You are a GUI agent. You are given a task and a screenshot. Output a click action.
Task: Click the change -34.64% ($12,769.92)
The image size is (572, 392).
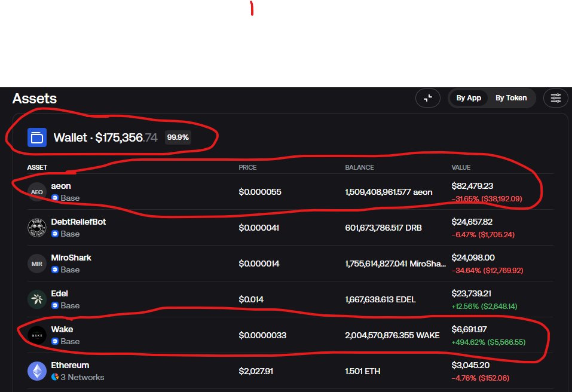click(487, 271)
